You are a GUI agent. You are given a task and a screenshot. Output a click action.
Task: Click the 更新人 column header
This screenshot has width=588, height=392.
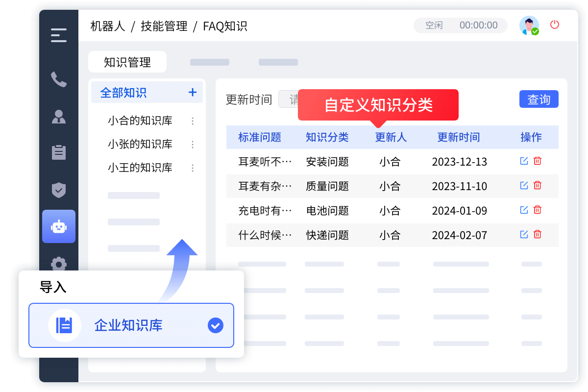(391, 137)
